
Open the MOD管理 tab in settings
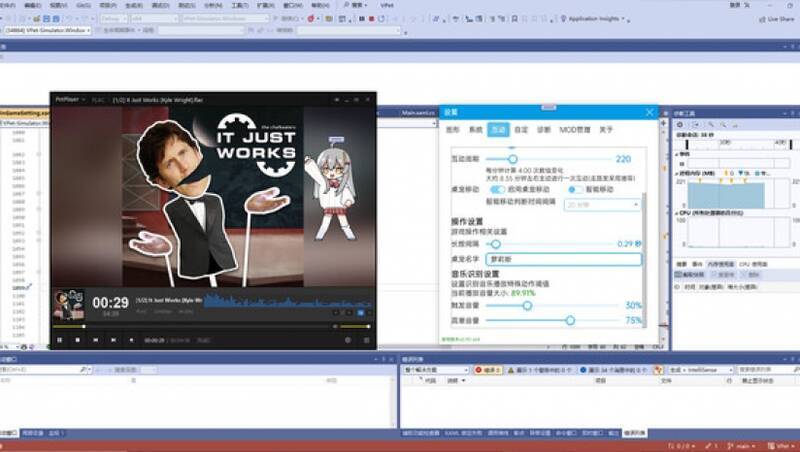coord(574,130)
